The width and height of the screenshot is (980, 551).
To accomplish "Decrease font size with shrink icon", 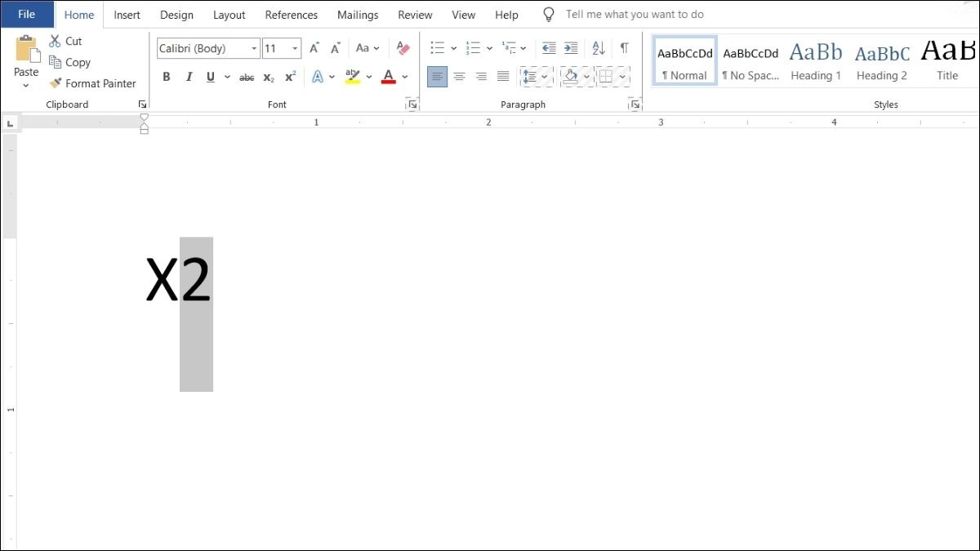I will point(335,48).
